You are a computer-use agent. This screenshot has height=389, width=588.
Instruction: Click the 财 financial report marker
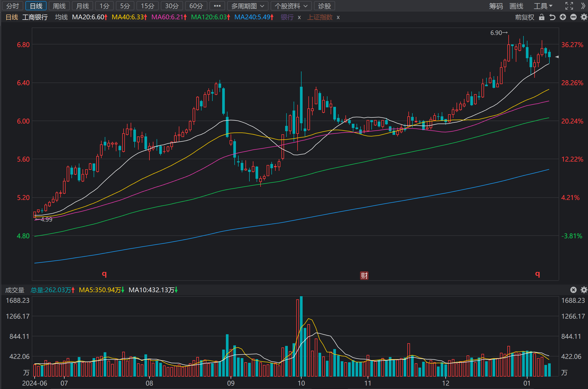coord(364,276)
